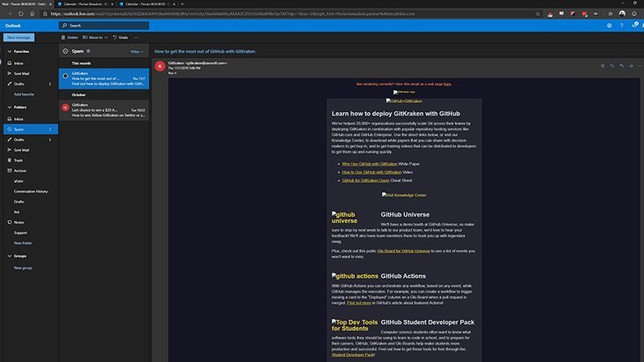Select the checked GitKraken message circle
Screen dimensions: 644x362
[x=65, y=76]
